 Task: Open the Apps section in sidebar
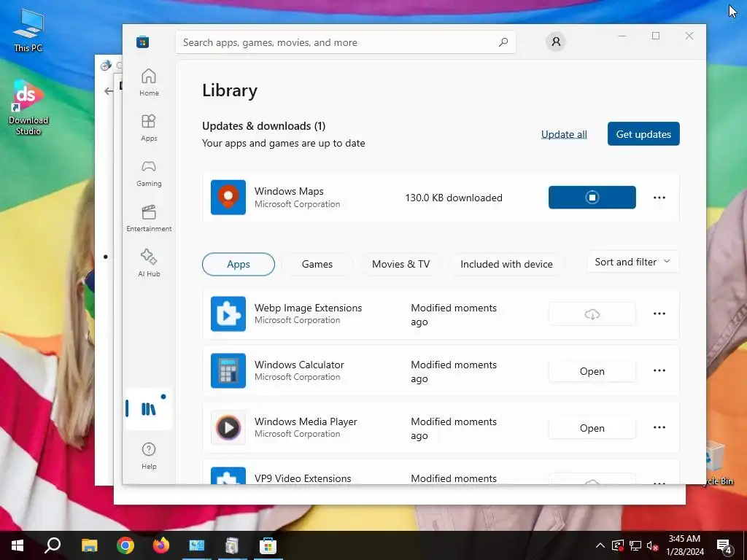pos(149,128)
